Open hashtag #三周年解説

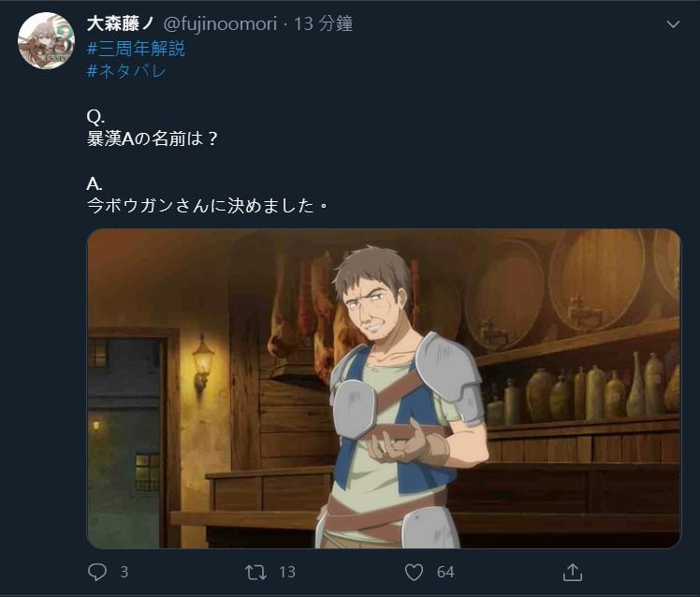pos(136,49)
